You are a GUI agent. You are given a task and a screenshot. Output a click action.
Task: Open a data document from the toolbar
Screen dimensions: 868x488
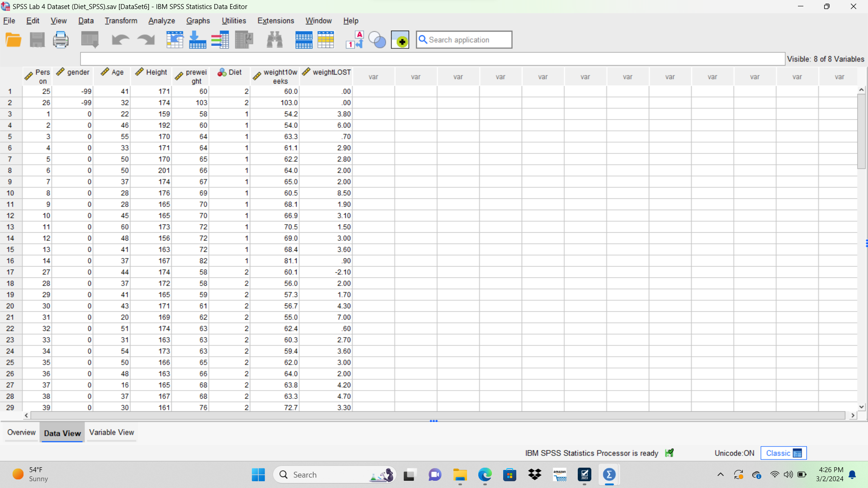13,39
